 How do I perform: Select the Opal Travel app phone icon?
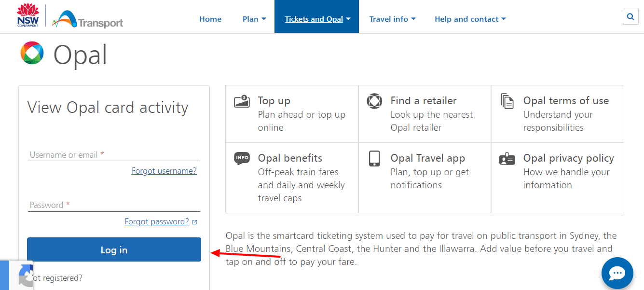[x=374, y=158]
